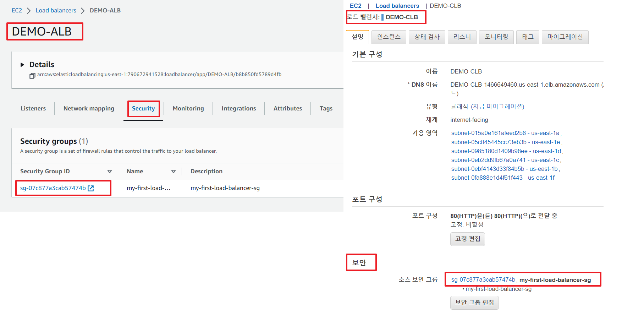The height and width of the screenshot is (315, 644).
Task: Open subnet-0ebf4143d33f84b5b us-east-1b link
Action: [x=505, y=169]
